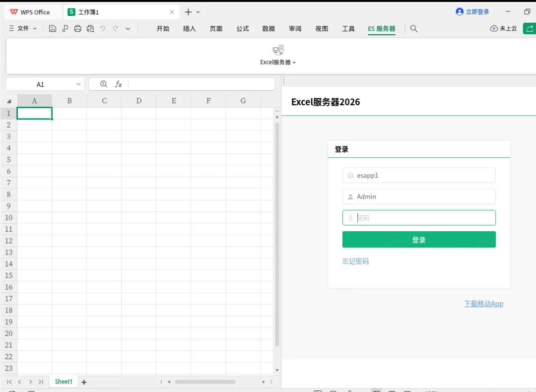
Task: Click horizontal scrollbar right arrow
Action: point(263,382)
